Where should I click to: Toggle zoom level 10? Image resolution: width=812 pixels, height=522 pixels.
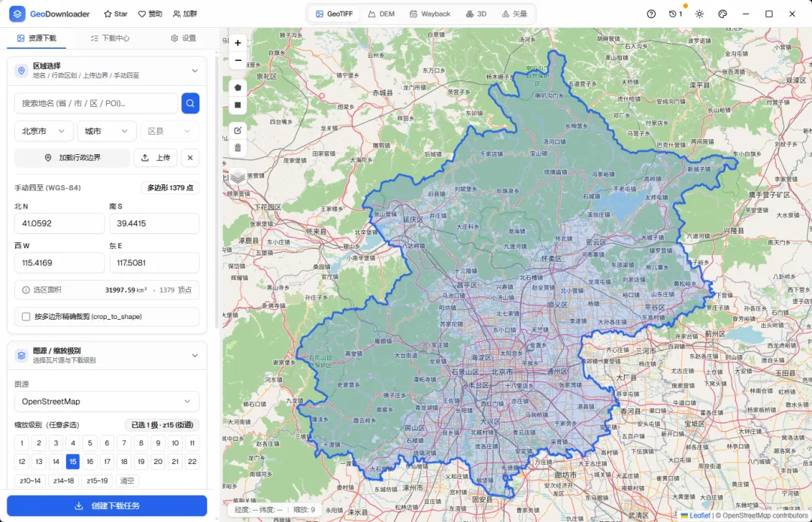[x=175, y=443]
